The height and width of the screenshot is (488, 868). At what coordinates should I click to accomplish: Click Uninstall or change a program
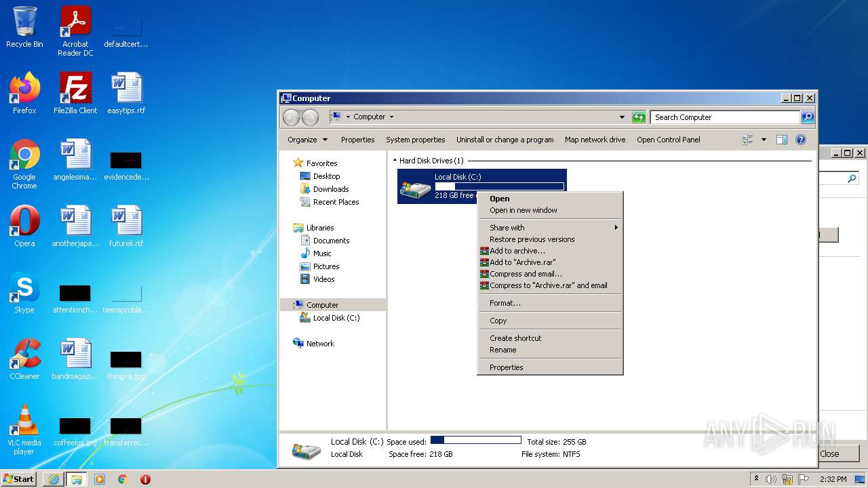(x=505, y=140)
